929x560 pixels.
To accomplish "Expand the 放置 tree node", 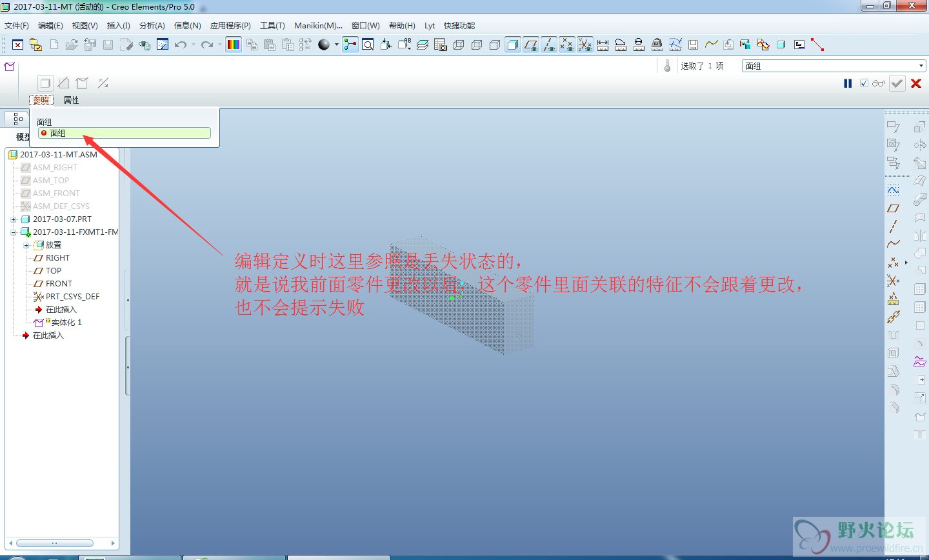I will [x=26, y=245].
